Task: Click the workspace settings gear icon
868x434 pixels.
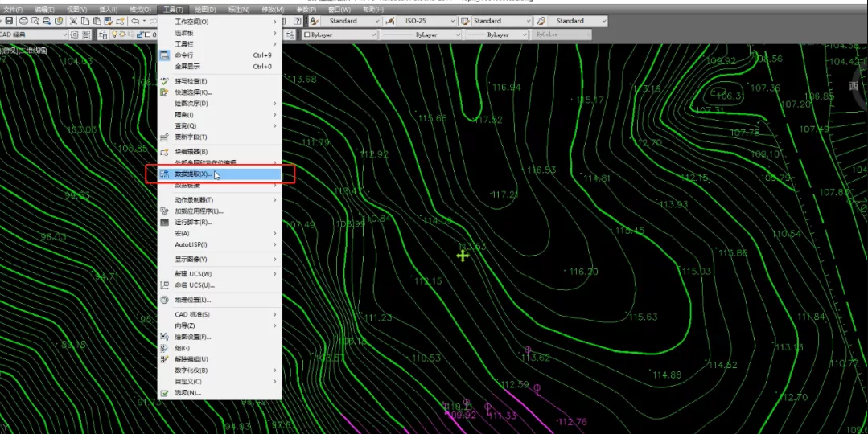Action: 75,35
